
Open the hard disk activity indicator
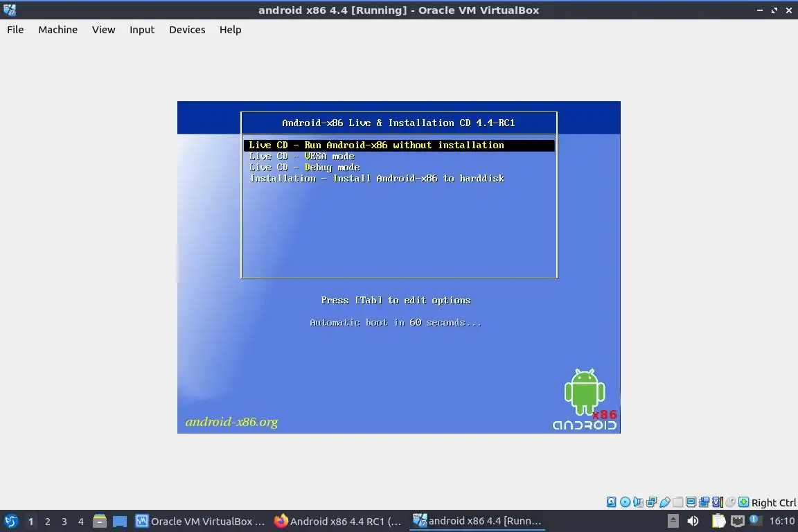click(611, 502)
